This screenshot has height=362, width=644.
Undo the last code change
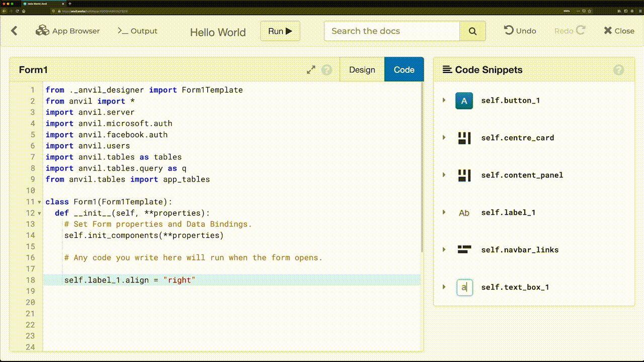[519, 31]
